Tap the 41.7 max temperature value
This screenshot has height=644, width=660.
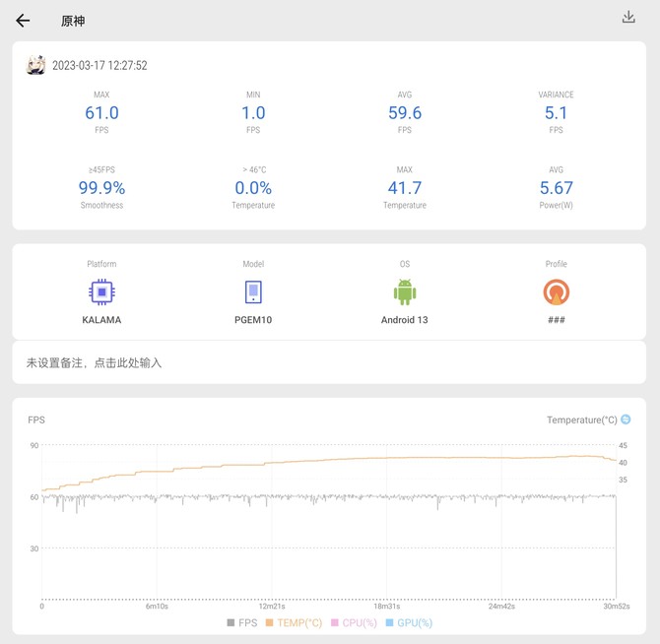pyautogui.click(x=404, y=188)
